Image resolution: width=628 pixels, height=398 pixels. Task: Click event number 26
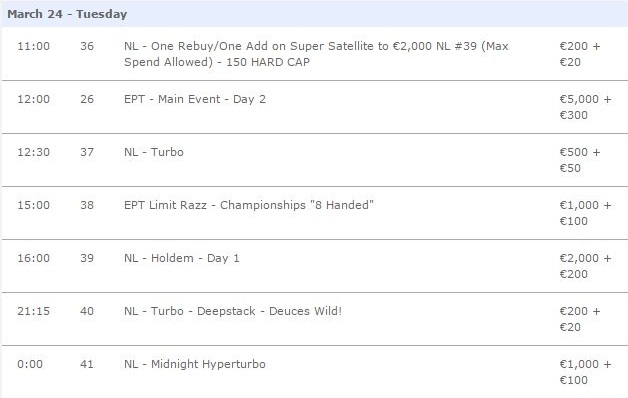coord(87,99)
